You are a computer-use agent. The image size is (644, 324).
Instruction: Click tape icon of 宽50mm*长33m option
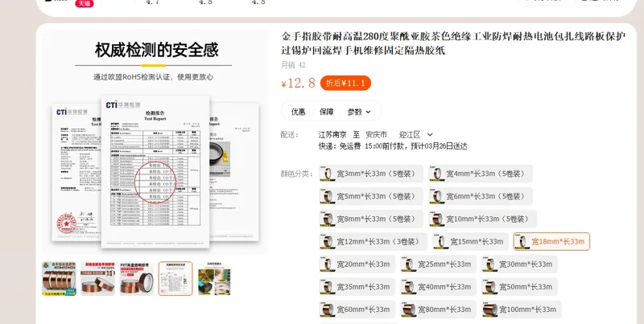point(489,287)
